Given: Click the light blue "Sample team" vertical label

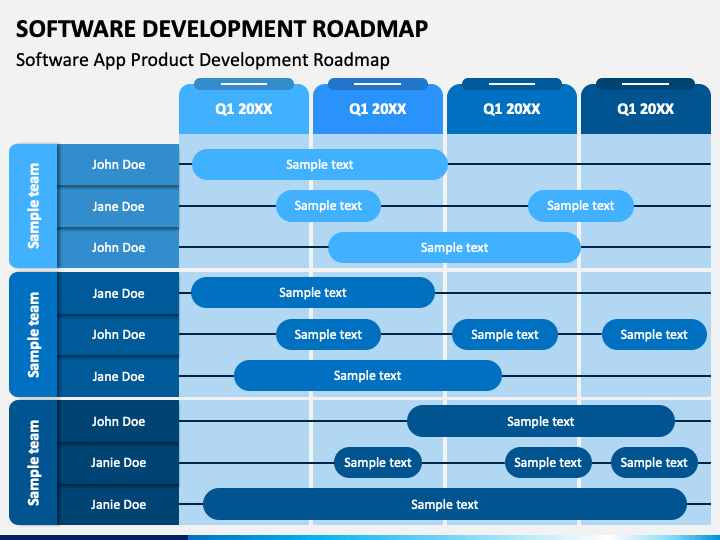Looking at the screenshot, I should [x=34, y=206].
